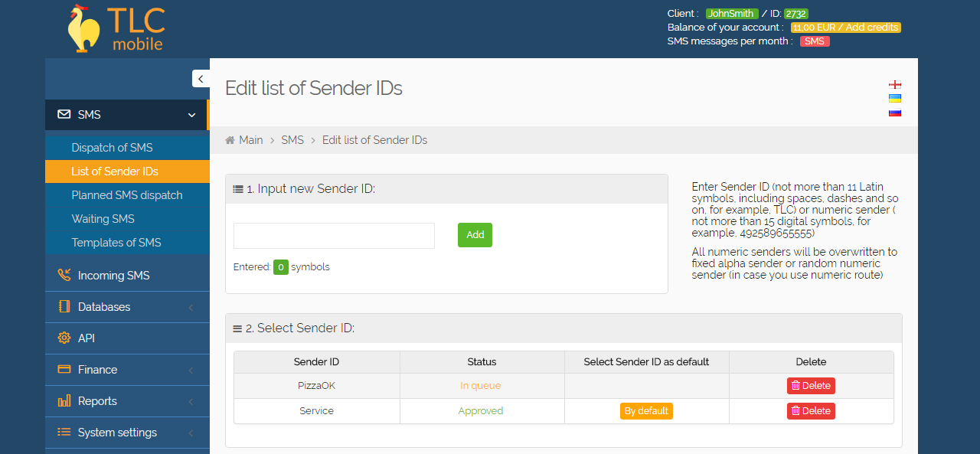Image resolution: width=980 pixels, height=454 pixels.
Task: Expand the Databases submenu arrow
Action: (191, 308)
